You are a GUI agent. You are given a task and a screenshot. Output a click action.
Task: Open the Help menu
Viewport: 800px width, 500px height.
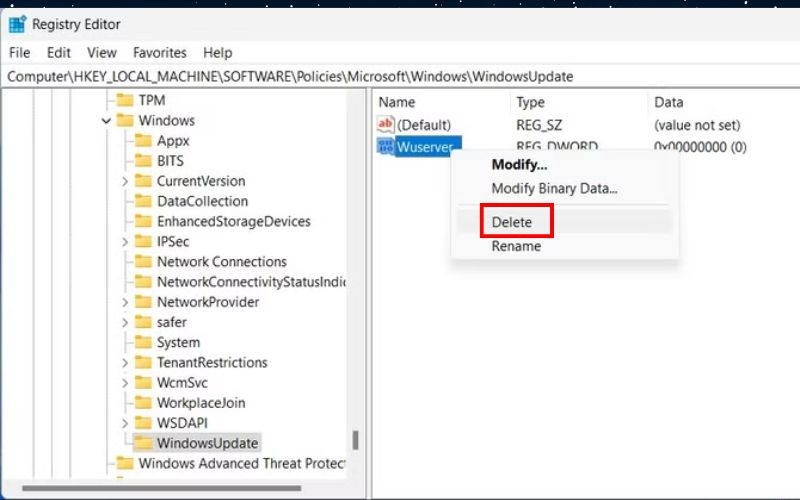[x=217, y=53]
